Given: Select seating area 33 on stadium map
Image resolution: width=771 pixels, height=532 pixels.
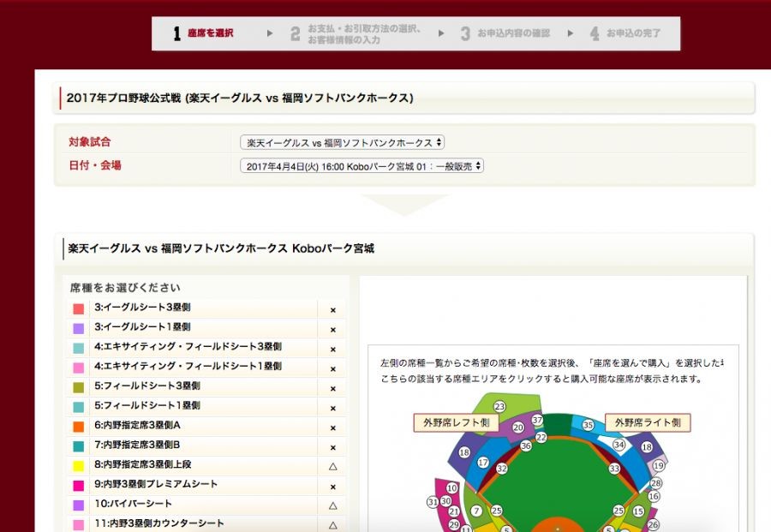Looking at the screenshot, I should coord(614,469).
